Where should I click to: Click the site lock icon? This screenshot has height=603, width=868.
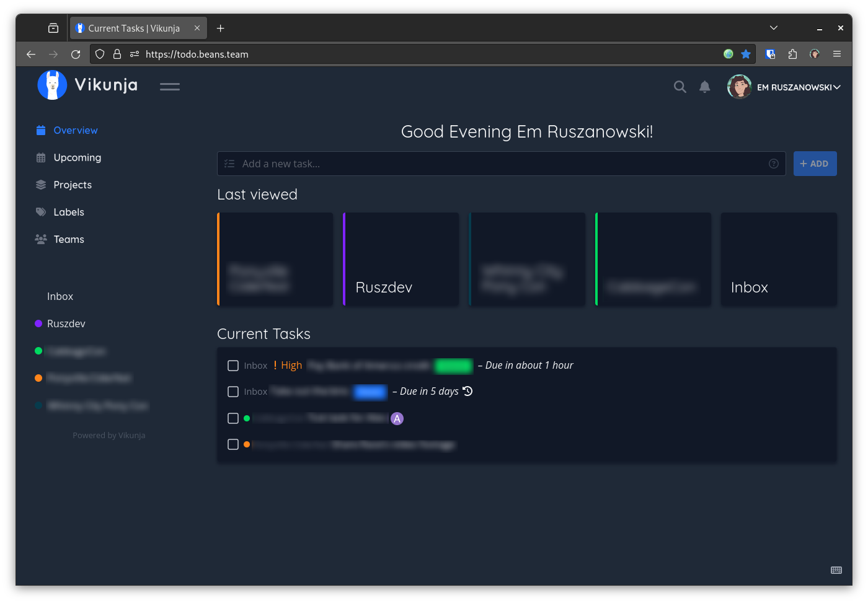coord(117,54)
